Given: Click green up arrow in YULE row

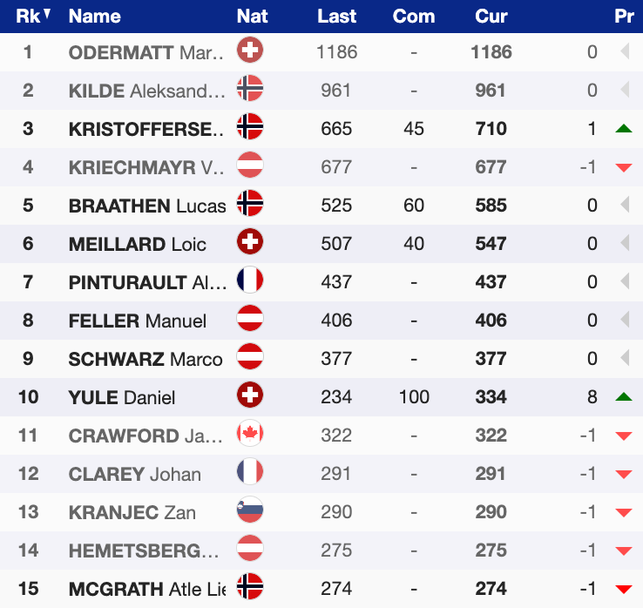Looking at the screenshot, I should [624, 398].
